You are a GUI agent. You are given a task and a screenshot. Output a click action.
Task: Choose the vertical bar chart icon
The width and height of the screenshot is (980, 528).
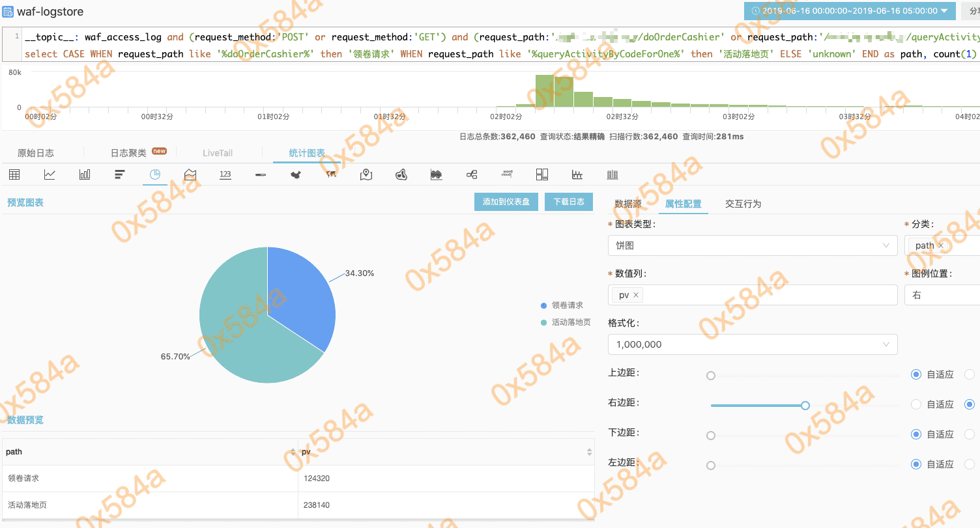[85, 174]
